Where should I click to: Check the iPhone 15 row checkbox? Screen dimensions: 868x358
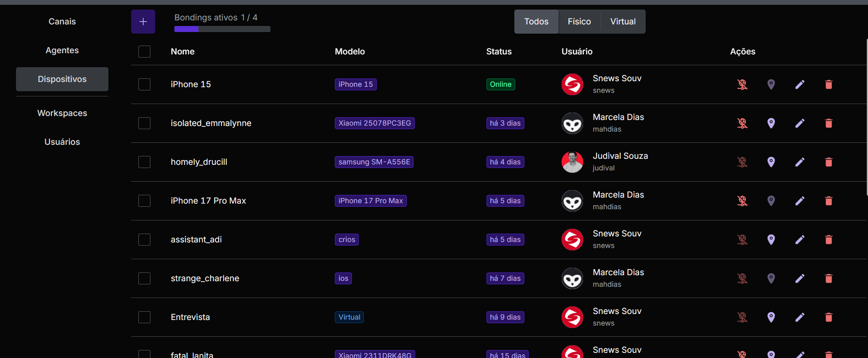point(144,84)
